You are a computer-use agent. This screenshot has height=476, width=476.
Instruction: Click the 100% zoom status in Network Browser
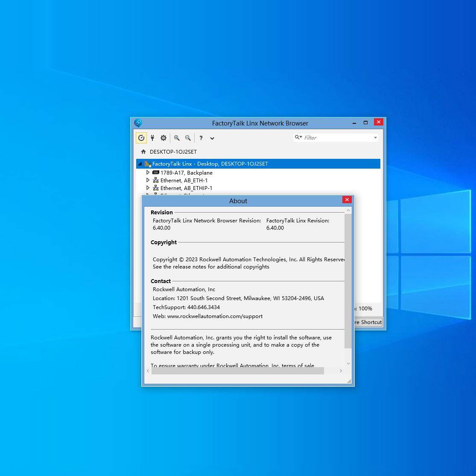[365, 308]
